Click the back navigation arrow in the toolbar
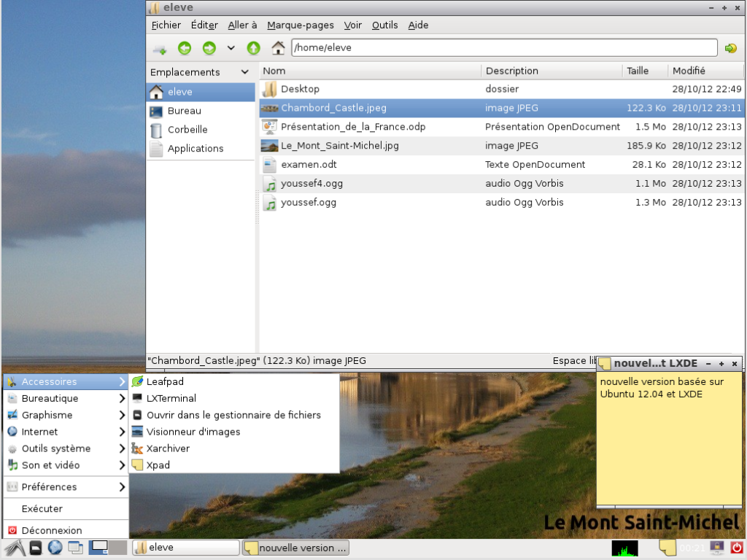The height and width of the screenshot is (560, 747). coord(185,47)
